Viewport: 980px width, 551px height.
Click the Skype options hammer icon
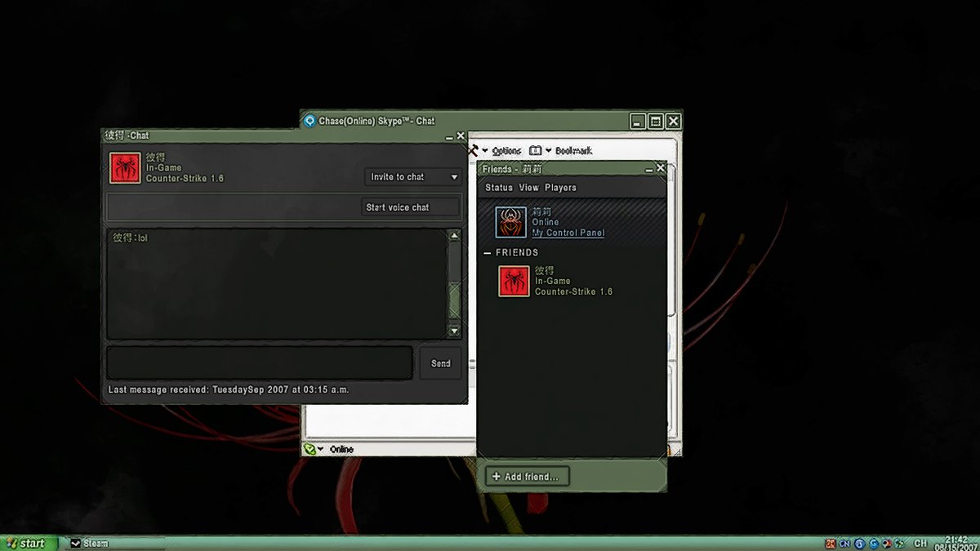tap(473, 150)
